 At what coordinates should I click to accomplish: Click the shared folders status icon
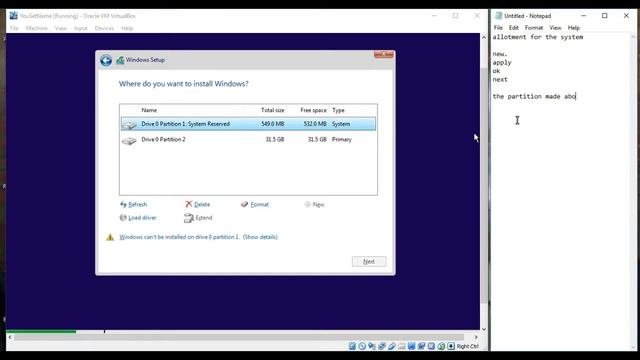tap(402, 346)
